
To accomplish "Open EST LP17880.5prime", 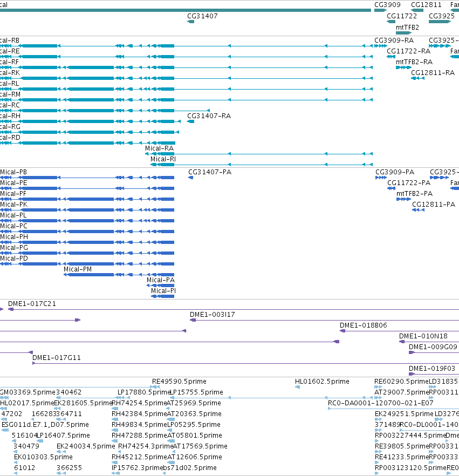I will pyautogui.click(x=144, y=392).
